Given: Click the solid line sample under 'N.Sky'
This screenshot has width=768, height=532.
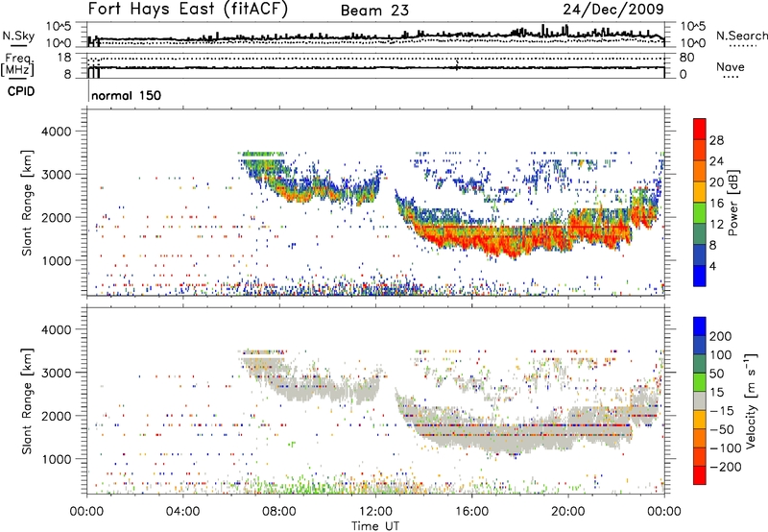Looking at the screenshot, I should point(18,45).
